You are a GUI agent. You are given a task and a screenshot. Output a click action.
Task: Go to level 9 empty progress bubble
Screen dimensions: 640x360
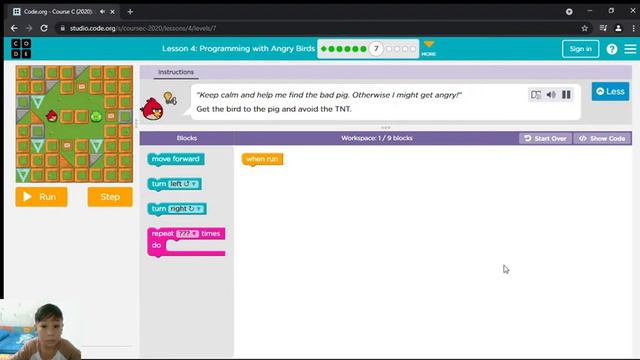click(397, 49)
